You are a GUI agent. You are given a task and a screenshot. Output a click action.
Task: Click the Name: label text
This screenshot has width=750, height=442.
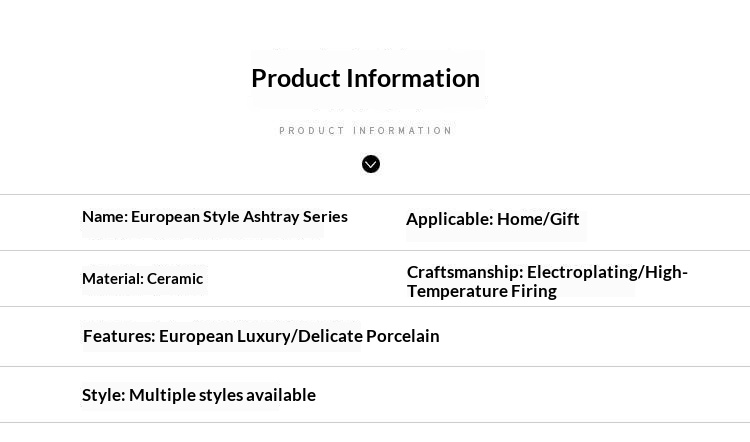[x=105, y=217]
